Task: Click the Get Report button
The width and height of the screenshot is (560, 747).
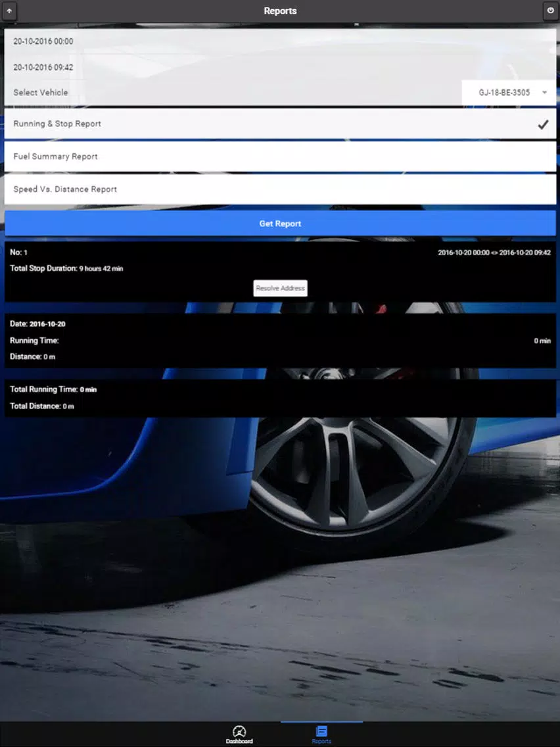Action: 280,224
